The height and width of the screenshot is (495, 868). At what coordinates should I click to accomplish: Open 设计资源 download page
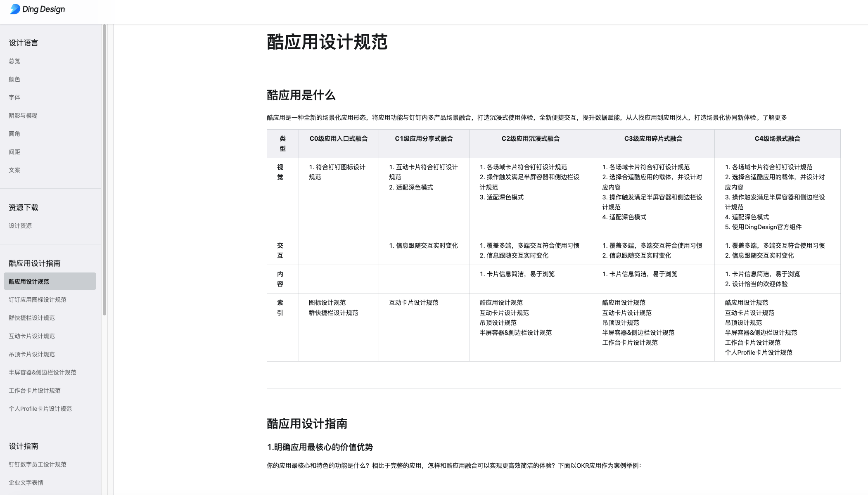click(x=20, y=226)
